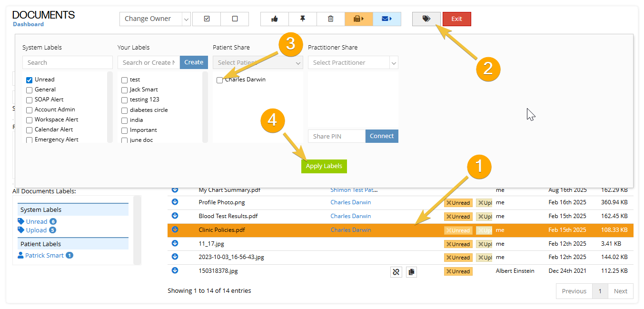Download 150318378.jpg via arrow icon

(x=175, y=270)
